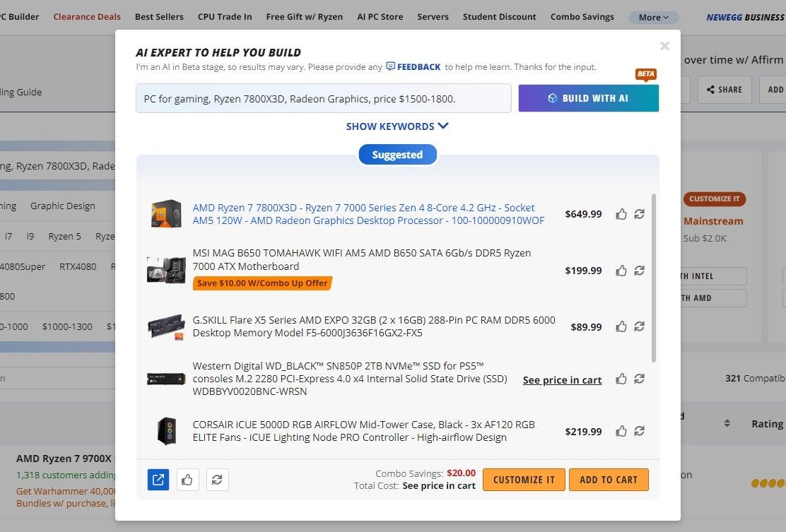Regenerate the entire suggested build

(217, 480)
